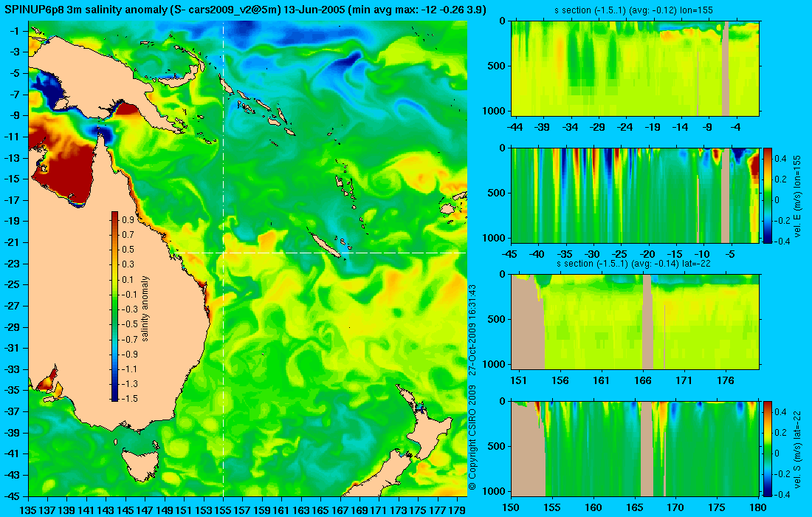Click longitude label 167 on main map axis
812x517 pixels.
(x=340, y=510)
